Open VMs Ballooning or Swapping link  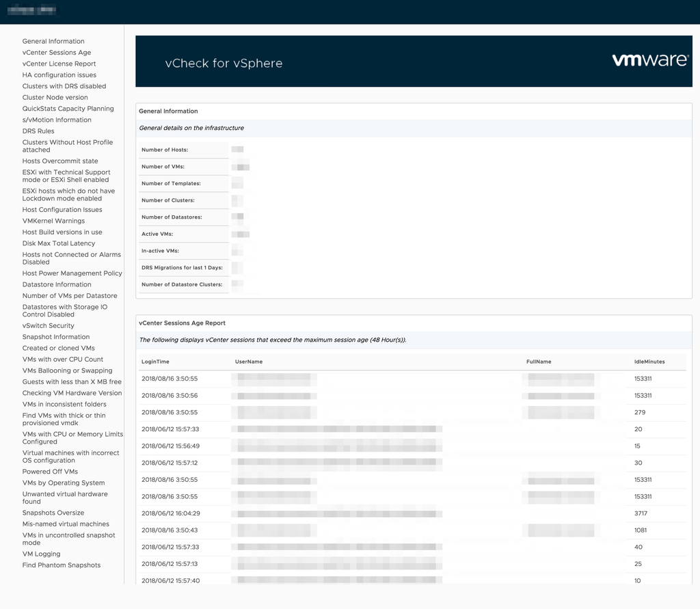pos(68,370)
